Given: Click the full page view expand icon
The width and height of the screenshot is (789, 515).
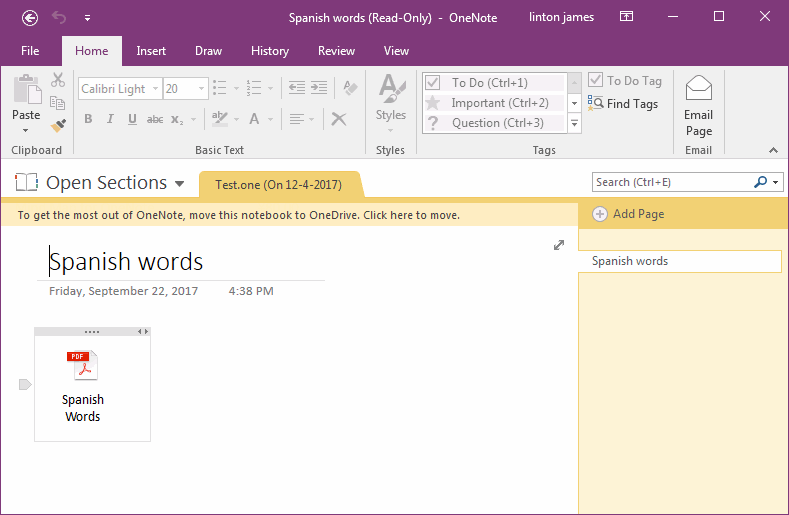Looking at the screenshot, I should (x=559, y=245).
